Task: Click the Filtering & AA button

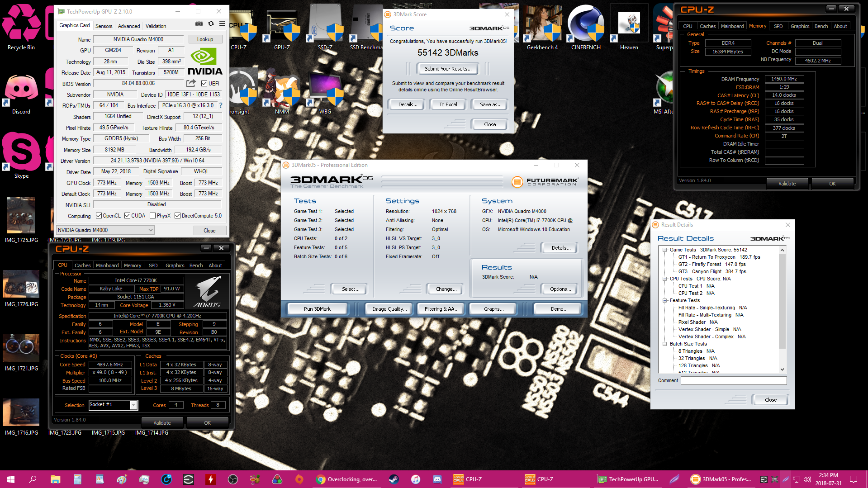Action: point(441,309)
